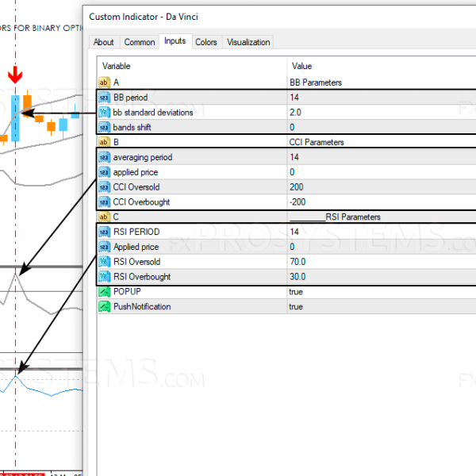Click the string icon beside variable B
The width and height of the screenshot is (476, 476).
(104, 142)
